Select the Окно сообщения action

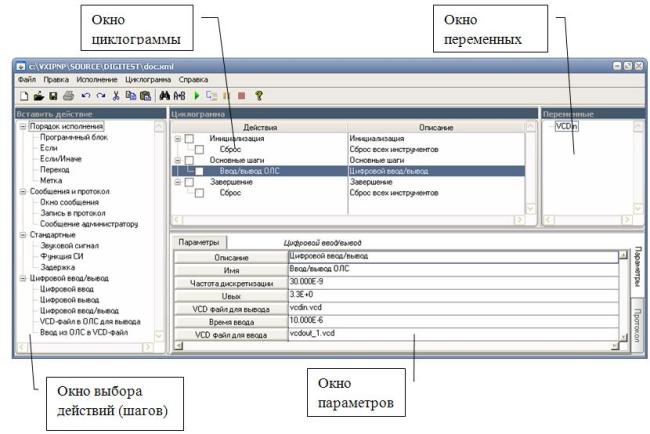69,202
